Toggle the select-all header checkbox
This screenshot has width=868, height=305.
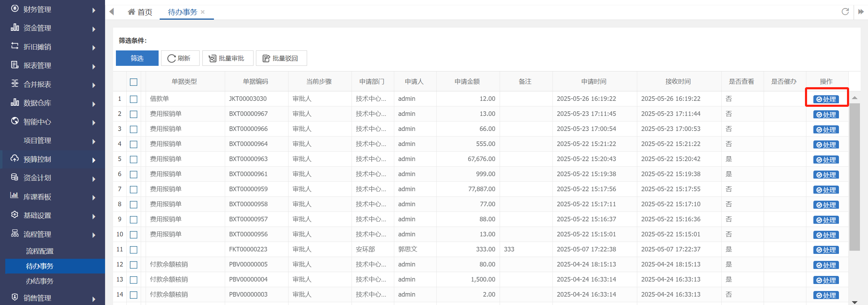point(133,82)
